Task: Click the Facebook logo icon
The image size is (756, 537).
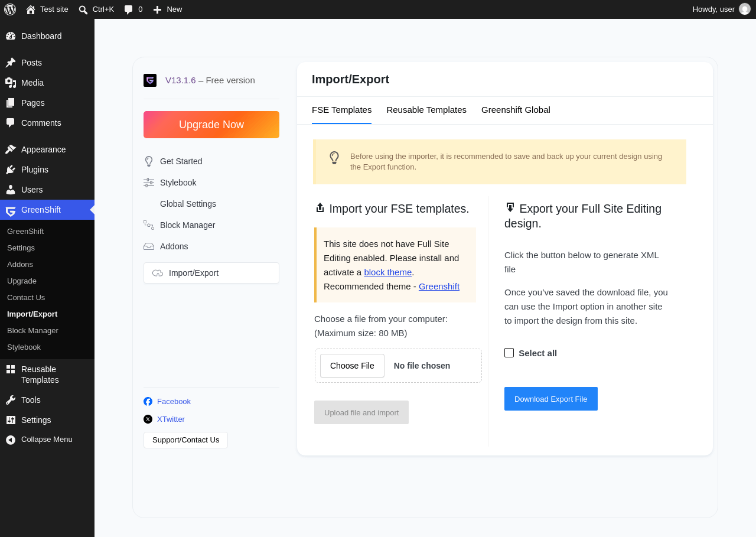Action: point(148,402)
